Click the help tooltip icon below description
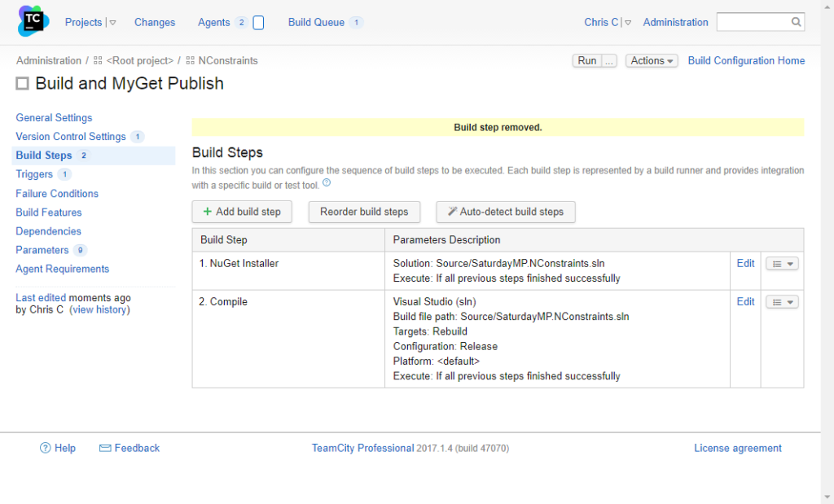The width and height of the screenshot is (834, 504). tap(327, 183)
